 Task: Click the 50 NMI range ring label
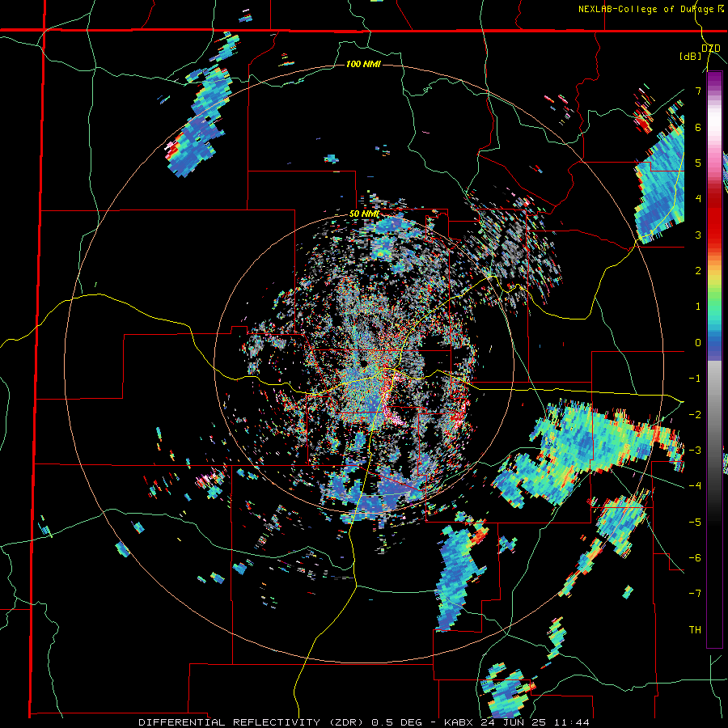364,214
